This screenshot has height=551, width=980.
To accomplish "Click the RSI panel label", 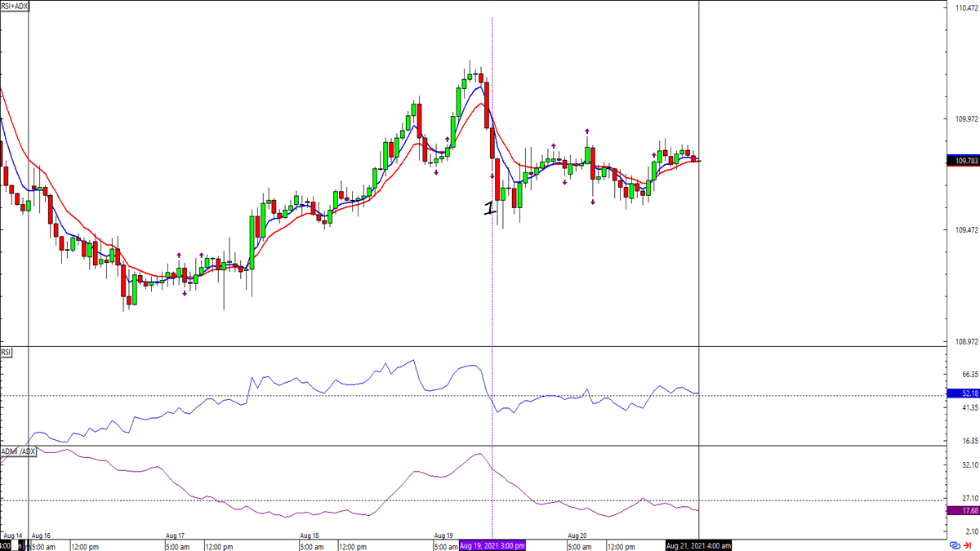I will tap(7, 353).
